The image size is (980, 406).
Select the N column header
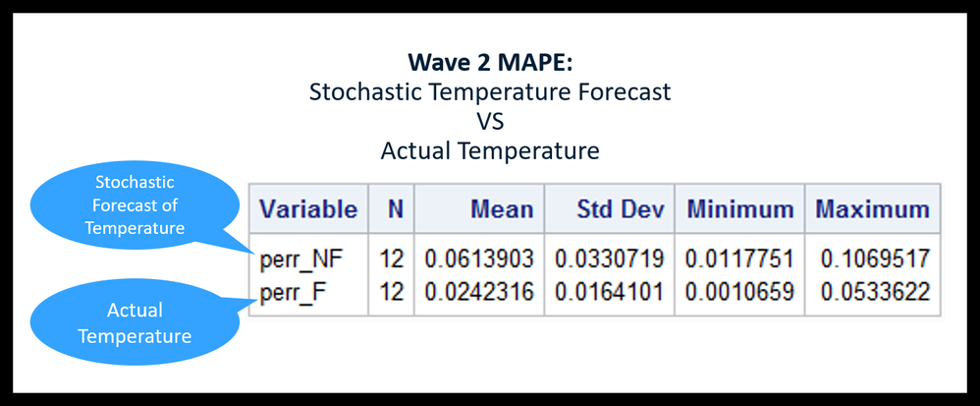[395, 208]
